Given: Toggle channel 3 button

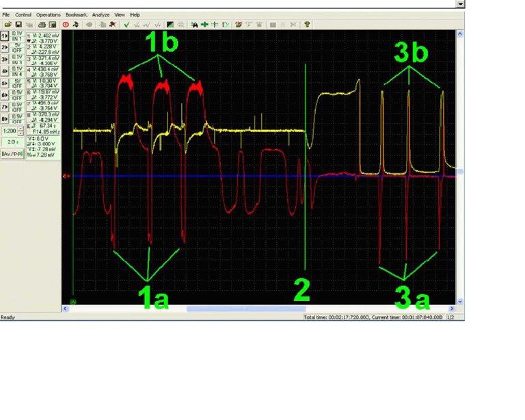Looking at the screenshot, I should click(x=5, y=60).
